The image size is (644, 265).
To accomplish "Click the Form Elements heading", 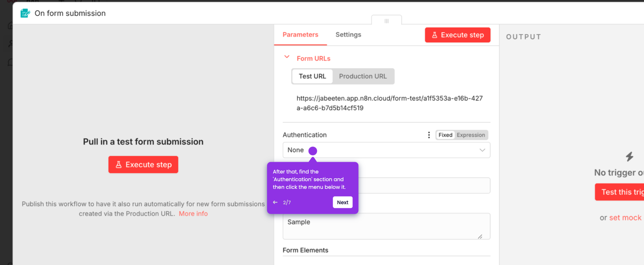I will (x=305, y=250).
